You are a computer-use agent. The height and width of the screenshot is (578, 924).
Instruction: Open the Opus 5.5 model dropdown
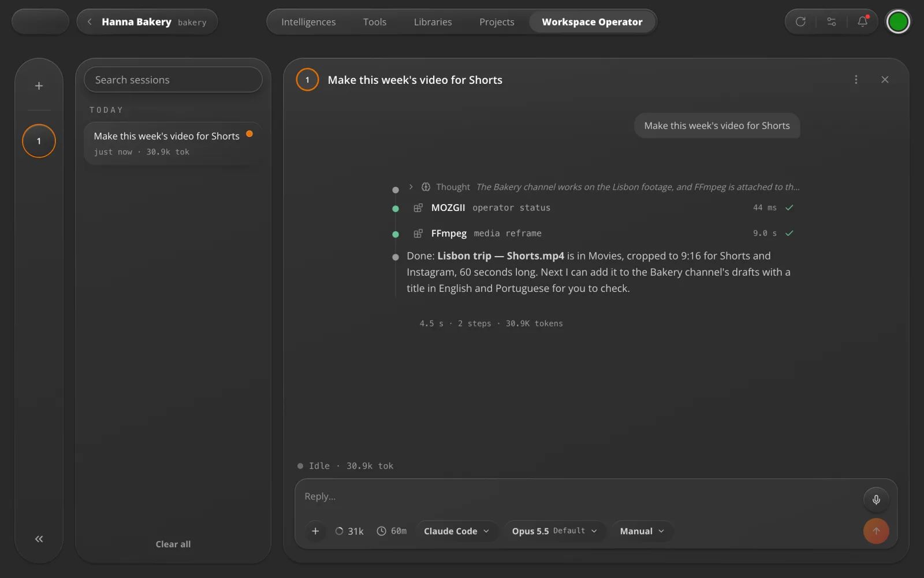click(554, 531)
